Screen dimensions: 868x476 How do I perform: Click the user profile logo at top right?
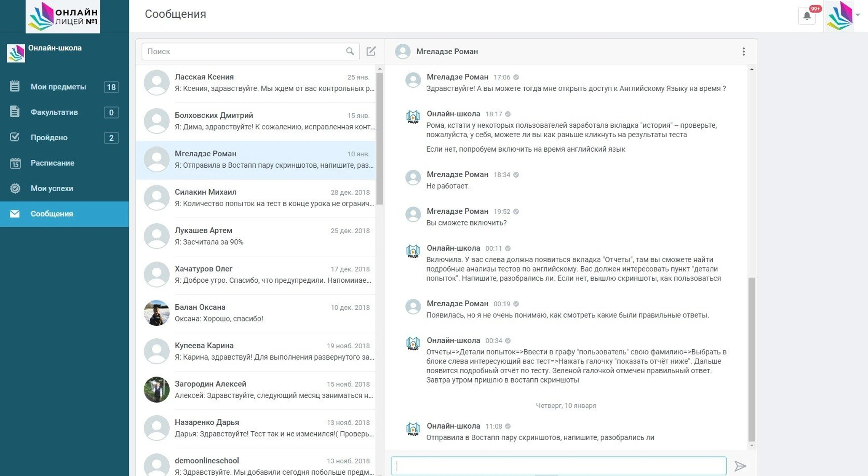click(x=839, y=16)
